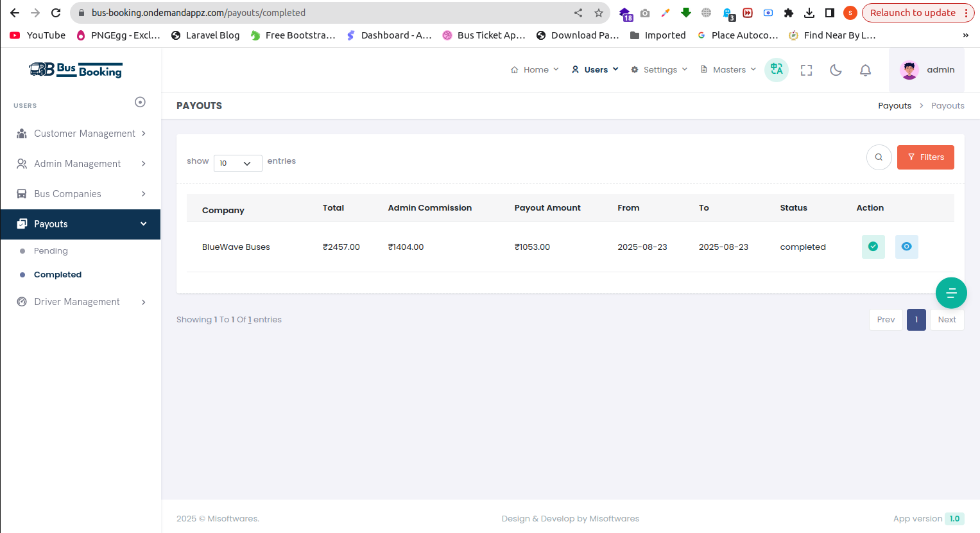
Task: Open the Filters button
Action: pos(925,157)
